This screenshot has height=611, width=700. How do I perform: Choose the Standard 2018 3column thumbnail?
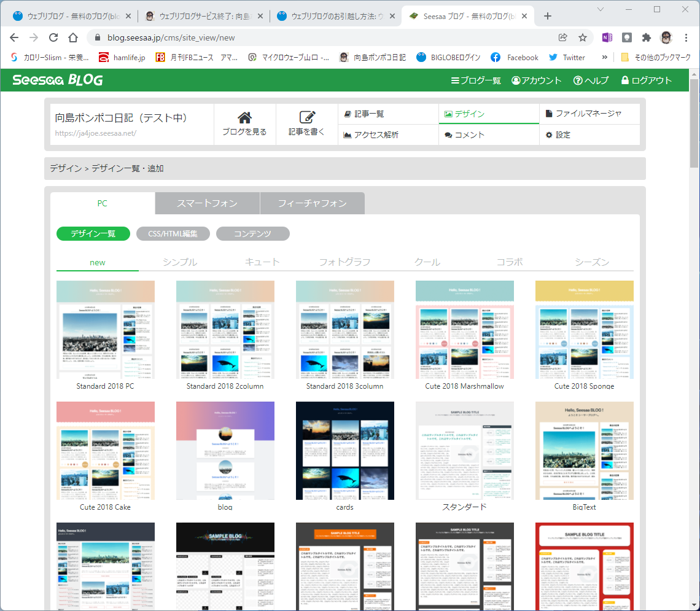tap(344, 329)
